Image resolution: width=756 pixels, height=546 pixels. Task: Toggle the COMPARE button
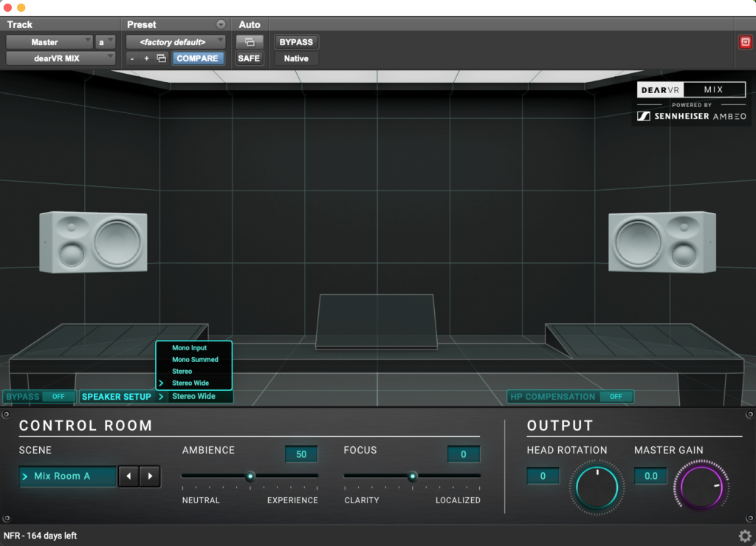[x=197, y=58]
